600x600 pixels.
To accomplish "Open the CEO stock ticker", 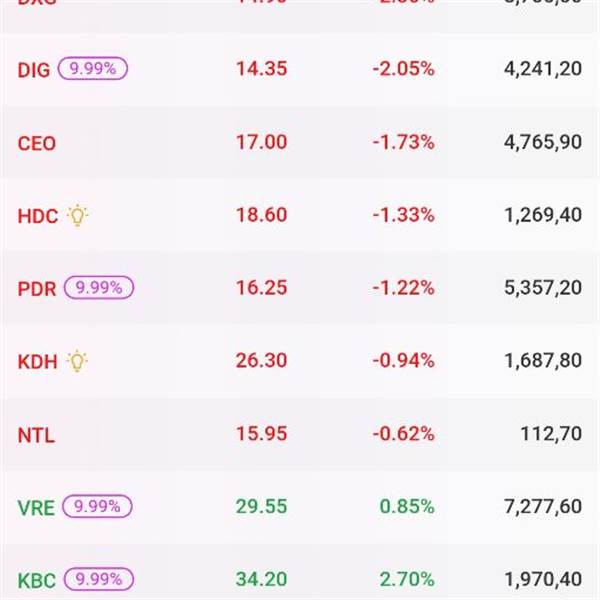I will click(37, 143).
